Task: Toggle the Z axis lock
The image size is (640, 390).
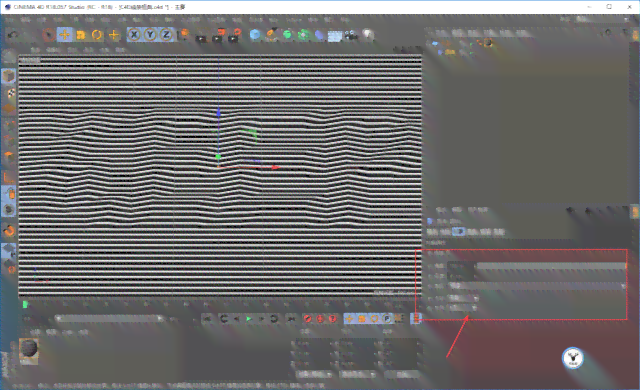Action: coord(166,35)
